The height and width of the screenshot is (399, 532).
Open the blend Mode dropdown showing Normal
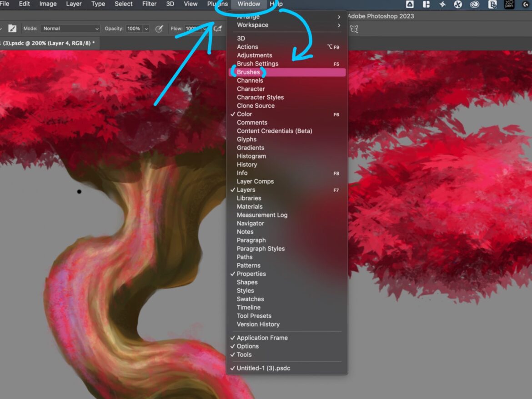tap(70, 28)
